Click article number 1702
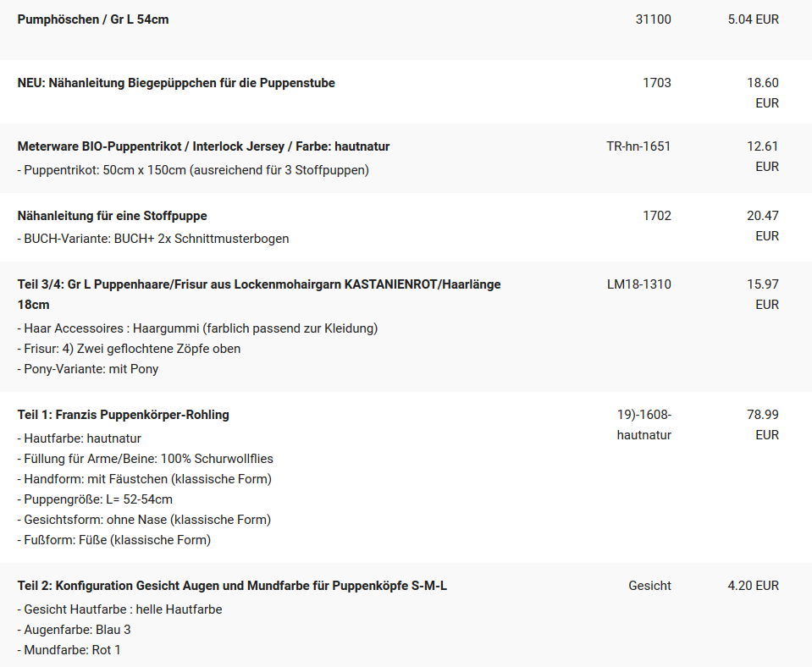Screen dimensions: 812x667 (x=657, y=216)
